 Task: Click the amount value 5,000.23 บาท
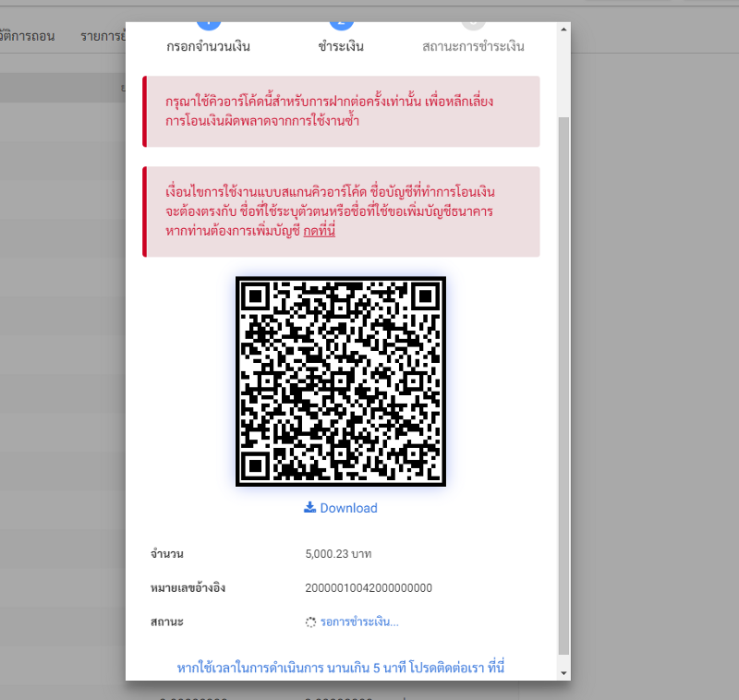point(338,554)
